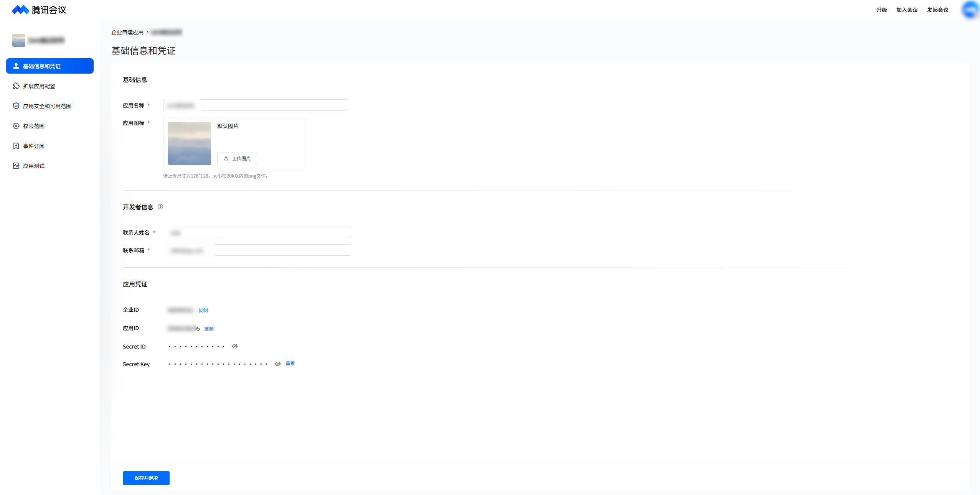980x495 pixels.
Task: Click 发起会议 in the top bar
Action: click(937, 10)
